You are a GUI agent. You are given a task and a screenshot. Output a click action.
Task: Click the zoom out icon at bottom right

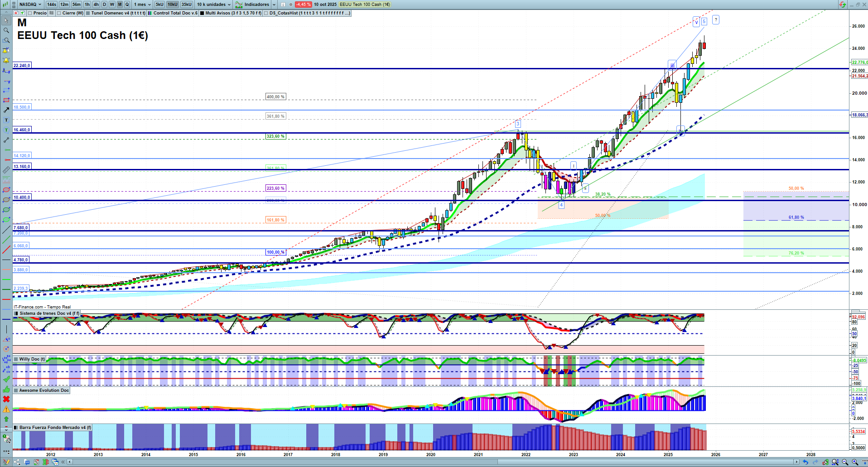point(845,462)
